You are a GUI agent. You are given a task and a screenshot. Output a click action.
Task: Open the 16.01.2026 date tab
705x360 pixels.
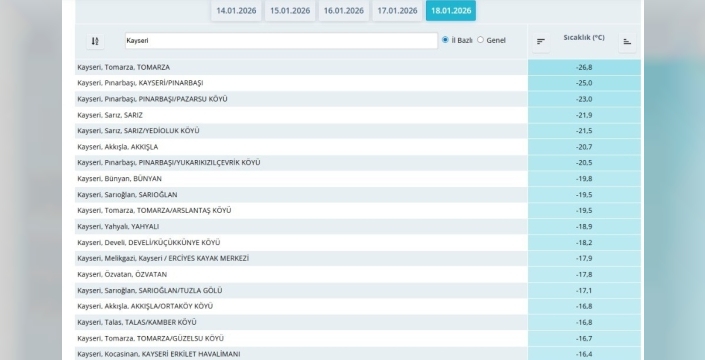coord(344,11)
